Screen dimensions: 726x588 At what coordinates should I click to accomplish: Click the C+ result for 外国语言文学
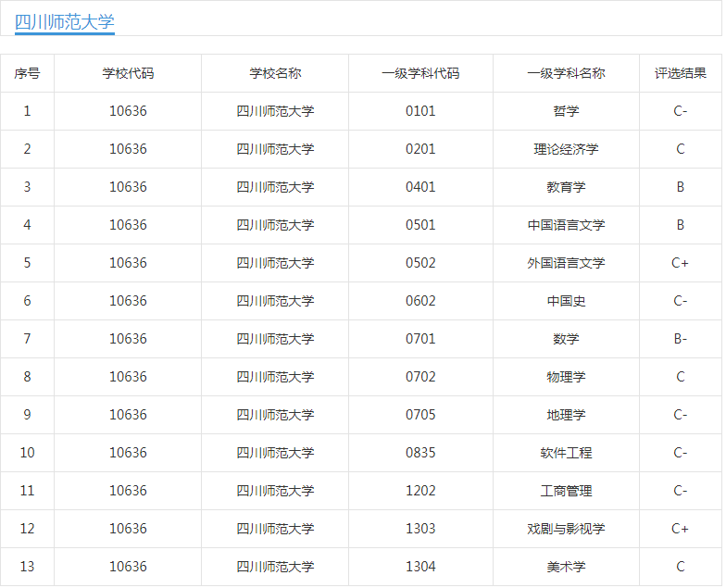(680, 263)
